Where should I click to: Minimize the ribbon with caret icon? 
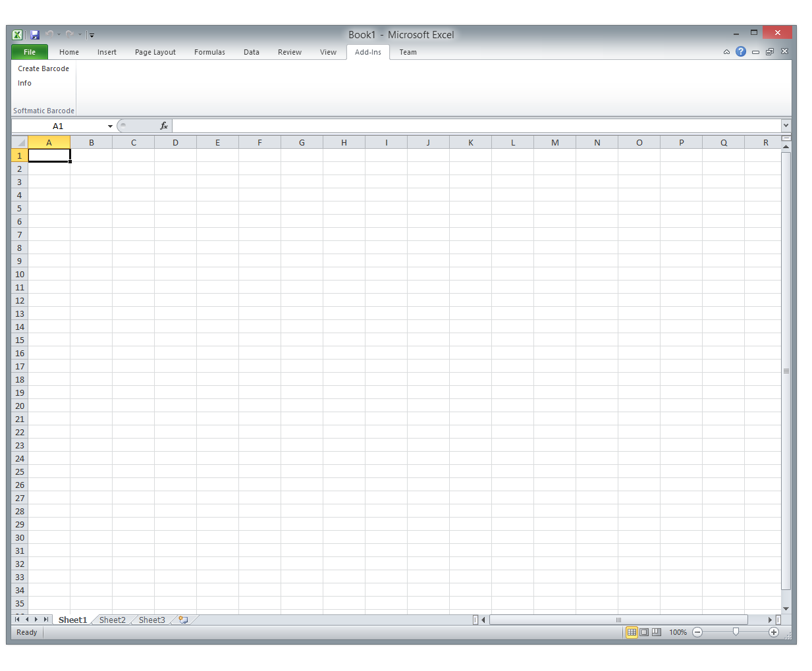726,51
